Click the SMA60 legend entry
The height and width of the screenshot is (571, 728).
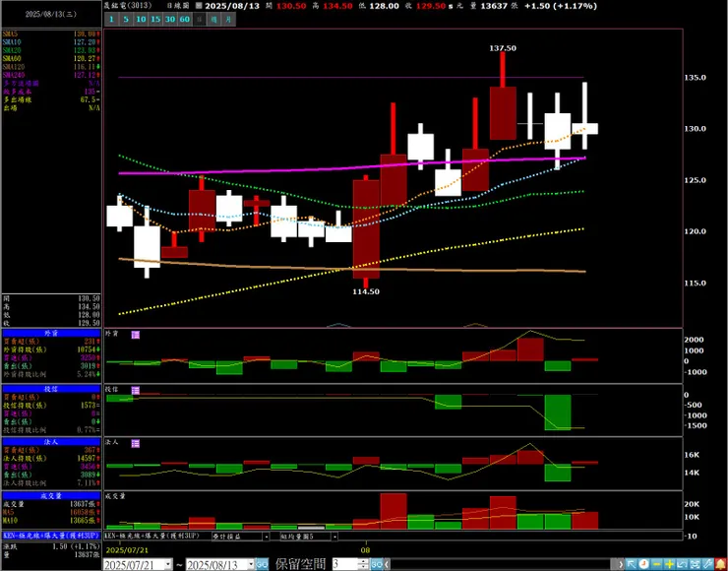(51, 58)
